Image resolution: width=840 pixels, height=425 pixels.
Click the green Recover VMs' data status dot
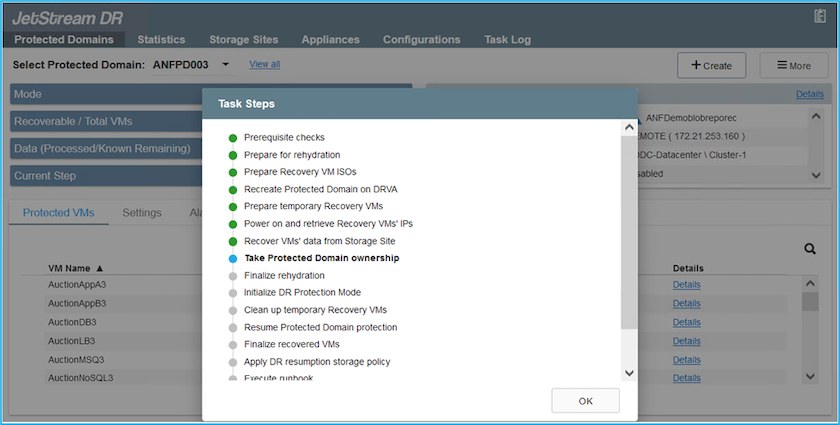(233, 241)
